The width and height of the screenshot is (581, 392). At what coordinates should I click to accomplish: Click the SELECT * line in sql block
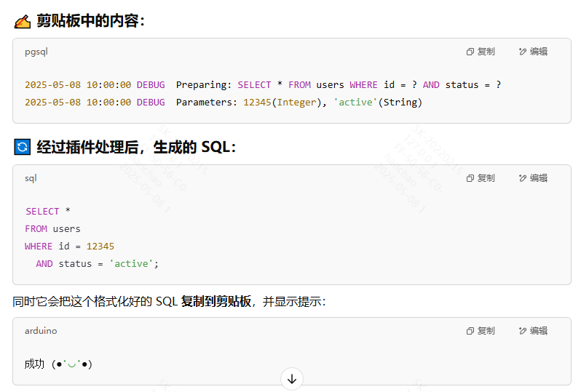pos(47,211)
